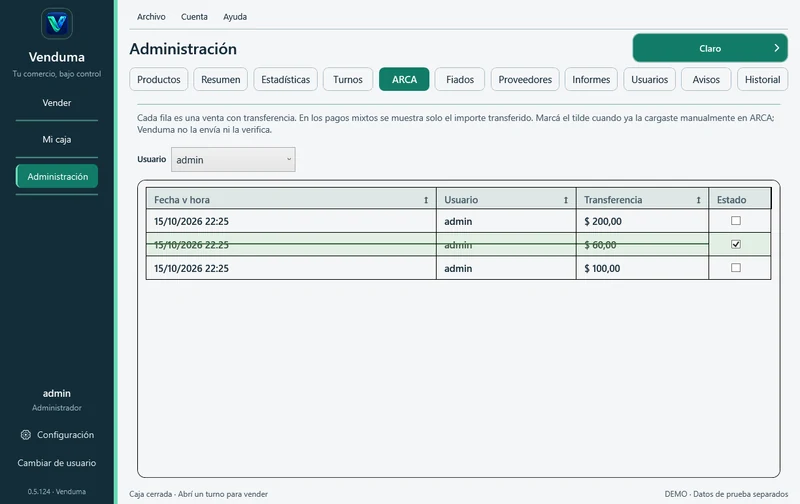Open Configuración in the sidebar
This screenshot has height=504, width=800.
click(x=57, y=435)
